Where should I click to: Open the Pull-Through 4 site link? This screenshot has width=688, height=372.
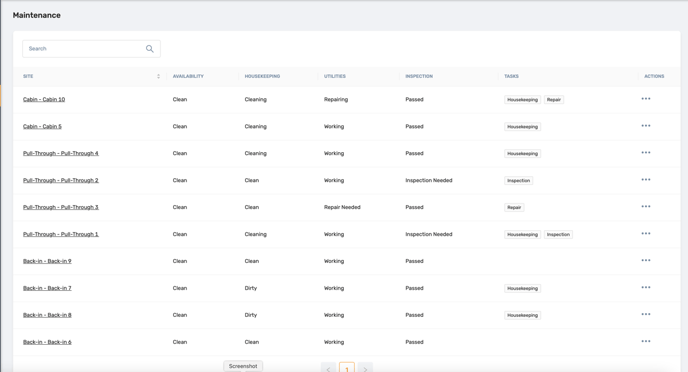pyautogui.click(x=61, y=154)
